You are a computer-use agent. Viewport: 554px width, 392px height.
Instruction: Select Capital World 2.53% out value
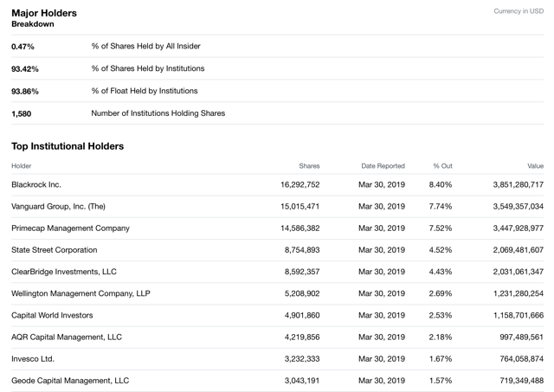[x=441, y=315]
